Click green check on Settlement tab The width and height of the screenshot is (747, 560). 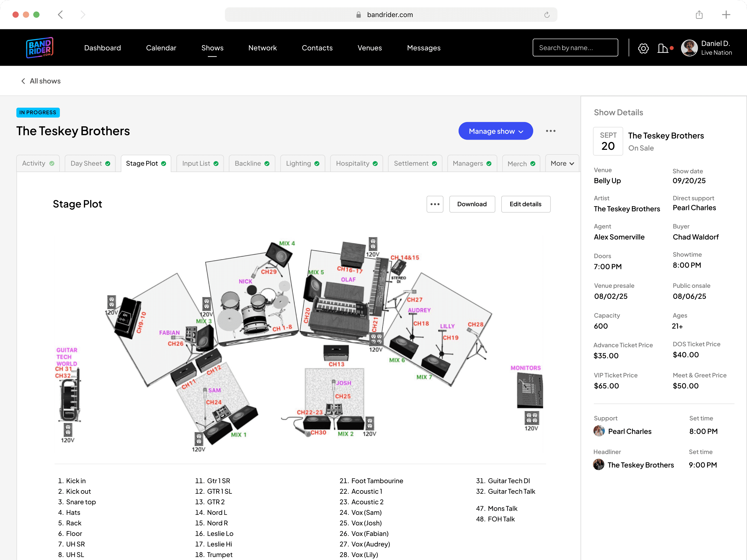tap(434, 164)
